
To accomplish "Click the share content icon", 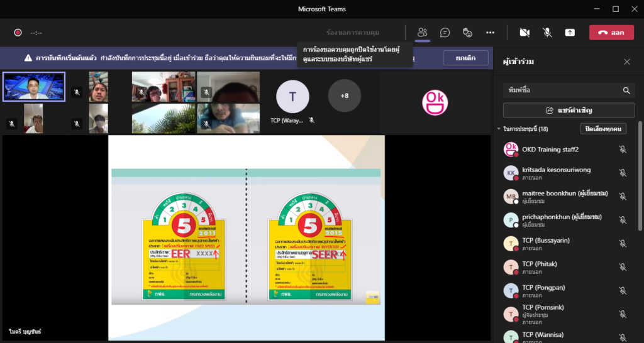I will click(x=570, y=33).
